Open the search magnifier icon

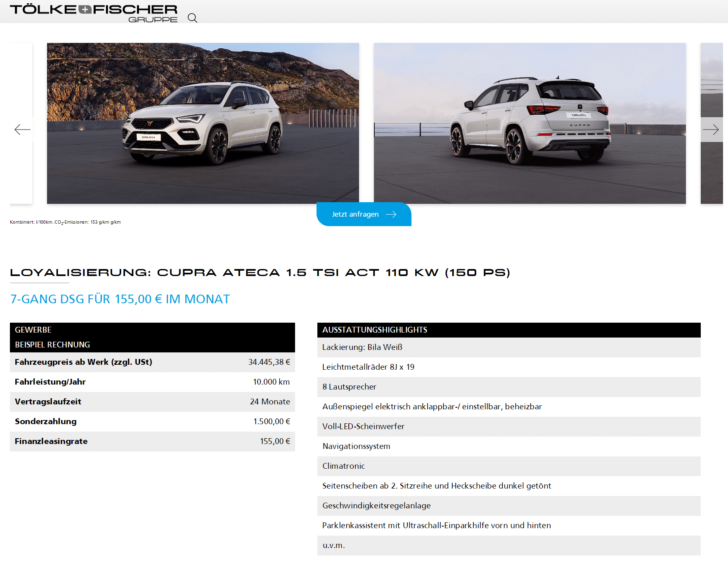coord(192,18)
